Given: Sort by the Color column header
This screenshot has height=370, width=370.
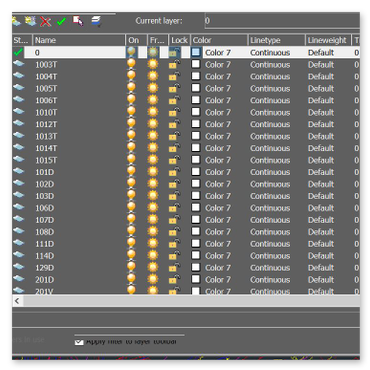Looking at the screenshot, I should [219, 40].
